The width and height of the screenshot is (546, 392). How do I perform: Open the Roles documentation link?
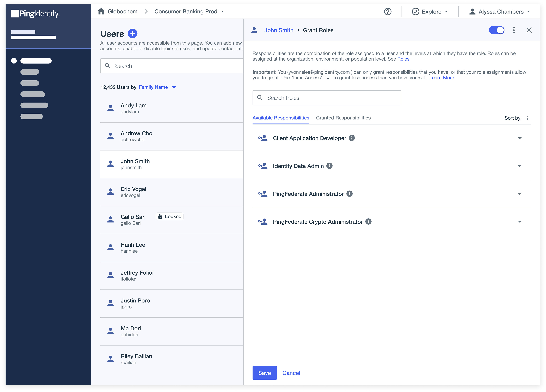click(403, 59)
